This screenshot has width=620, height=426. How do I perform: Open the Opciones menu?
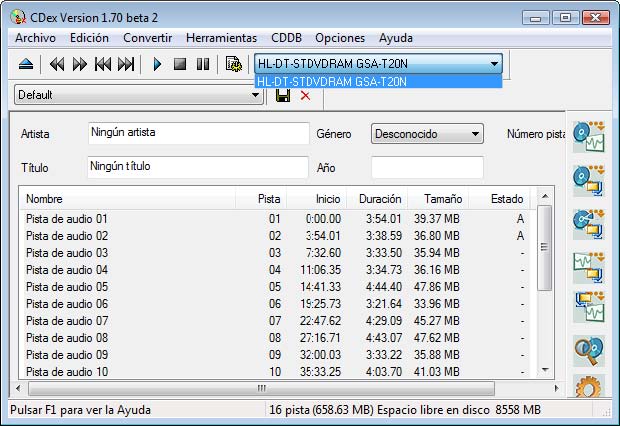[340, 38]
